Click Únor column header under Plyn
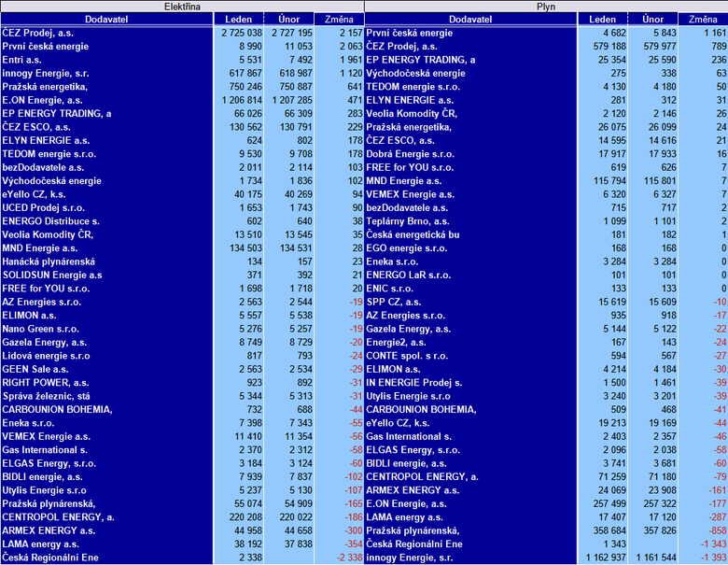The image size is (728, 565). 652,19
